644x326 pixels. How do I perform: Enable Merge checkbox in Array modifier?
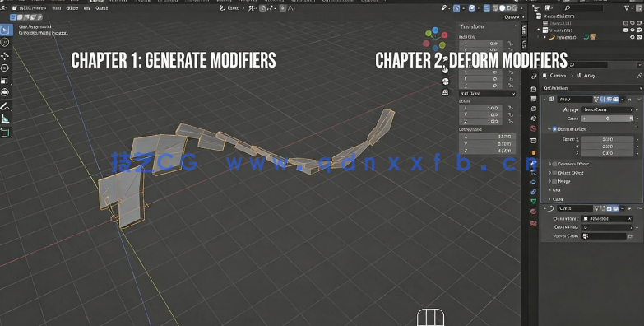(x=555, y=181)
